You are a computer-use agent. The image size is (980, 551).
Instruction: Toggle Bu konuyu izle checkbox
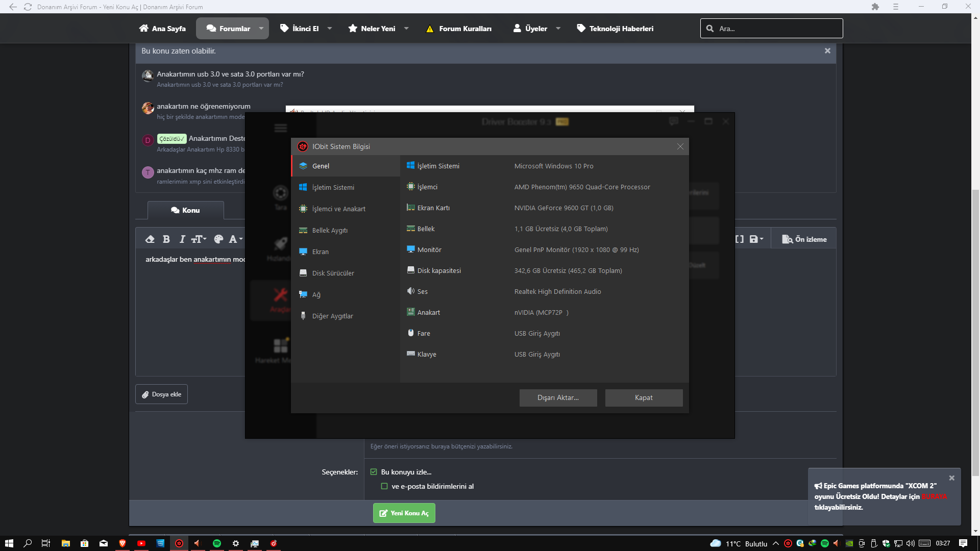tap(374, 472)
